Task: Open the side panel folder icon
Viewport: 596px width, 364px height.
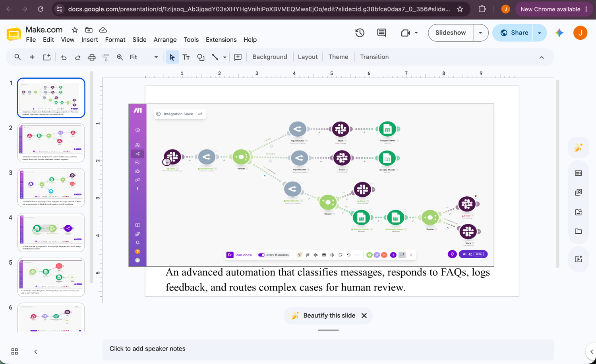Action: click(579, 231)
